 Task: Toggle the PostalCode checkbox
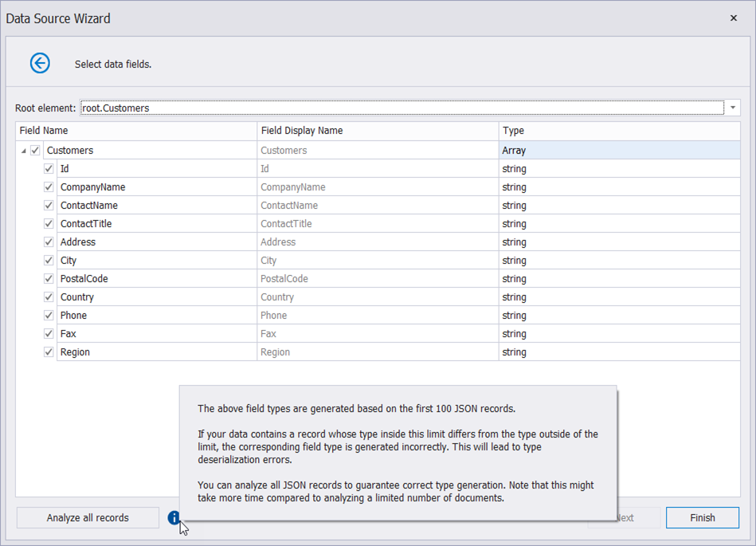pos(49,279)
